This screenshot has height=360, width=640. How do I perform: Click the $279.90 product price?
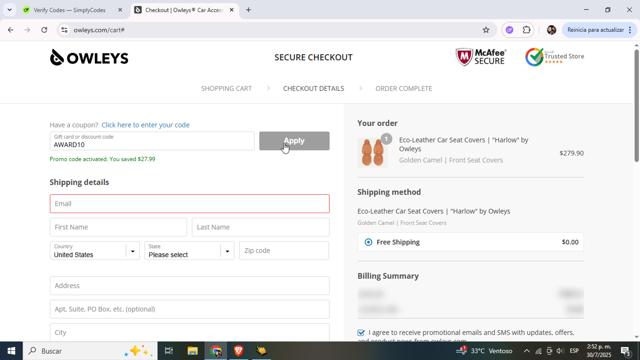[x=571, y=153]
